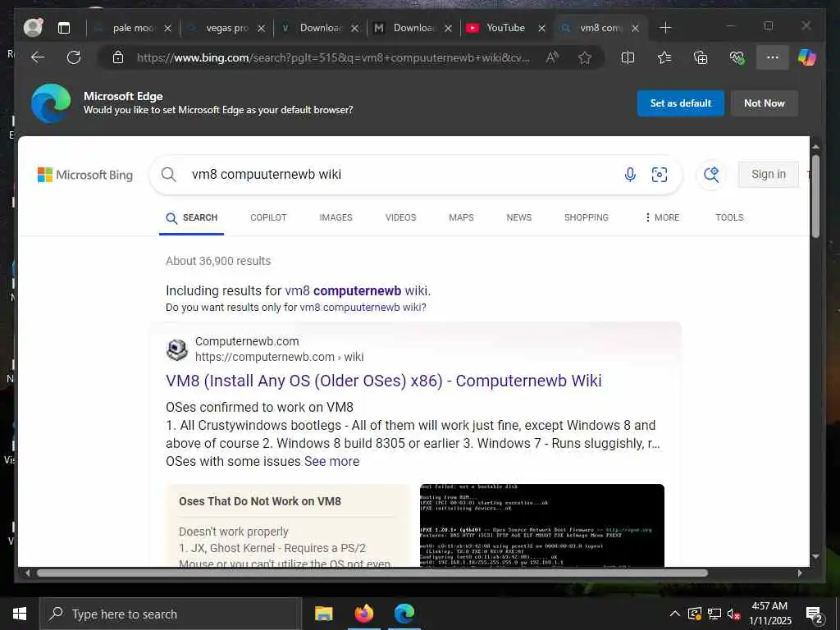This screenshot has width=840, height=630.
Task: Click the Edge address bar URL
Action: point(333,57)
